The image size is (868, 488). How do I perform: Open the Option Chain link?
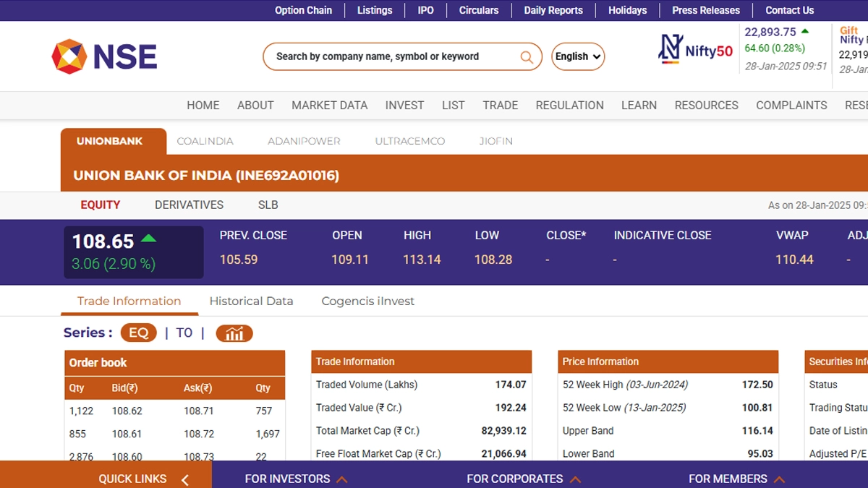[x=303, y=10]
